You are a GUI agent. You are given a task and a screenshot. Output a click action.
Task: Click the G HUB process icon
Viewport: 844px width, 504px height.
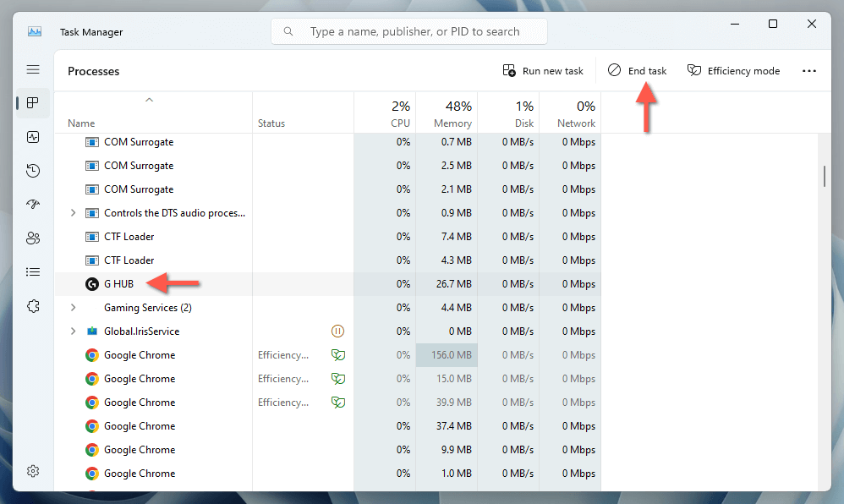(92, 284)
